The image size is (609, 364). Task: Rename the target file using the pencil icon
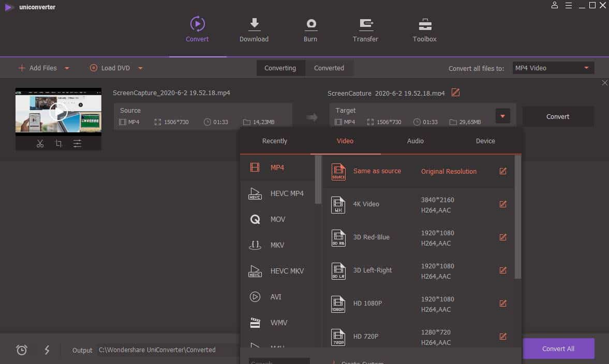click(455, 93)
